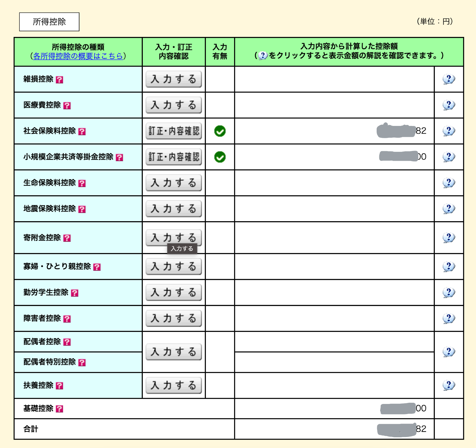476x448 pixels.
Task: Open the red help icon beside 小規模企業共済等掛金控除
Action: tap(119, 157)
